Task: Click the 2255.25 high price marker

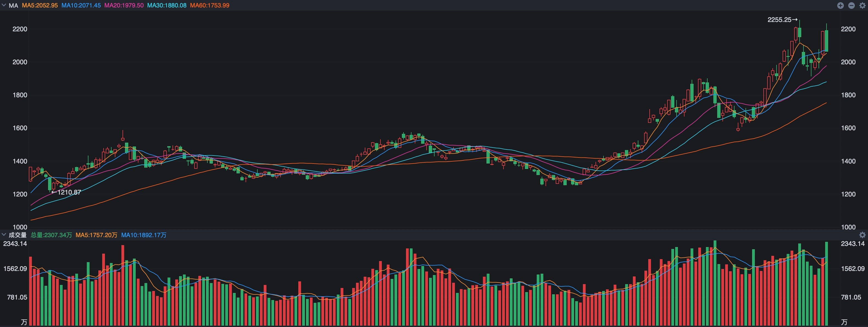Action: [x=782, y=20]
